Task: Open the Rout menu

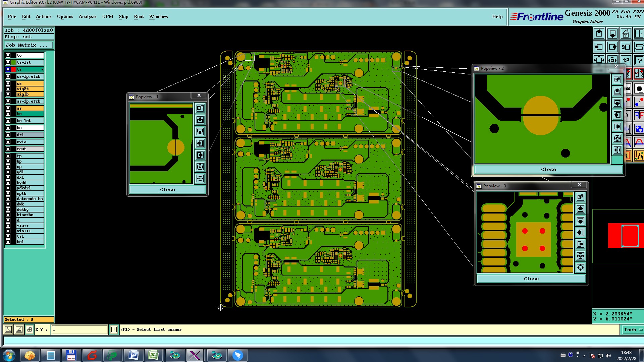Action: (139, 16)
